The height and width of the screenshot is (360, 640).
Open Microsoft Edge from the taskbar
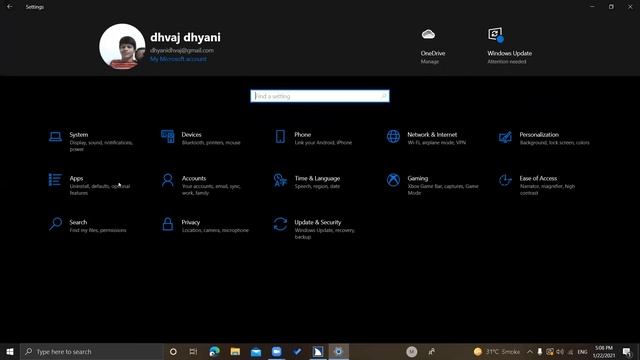pos(214,351)
